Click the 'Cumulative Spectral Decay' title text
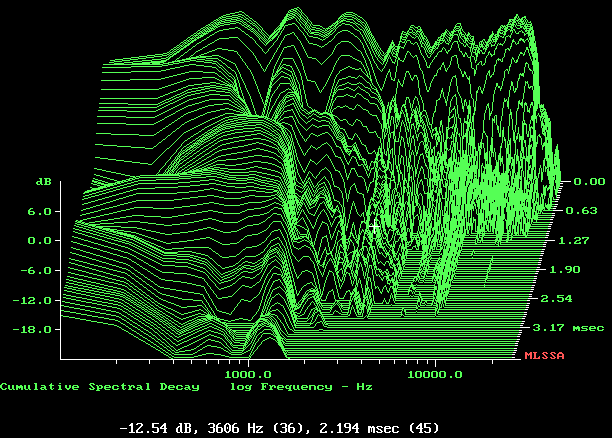 (x=100, y=387)
